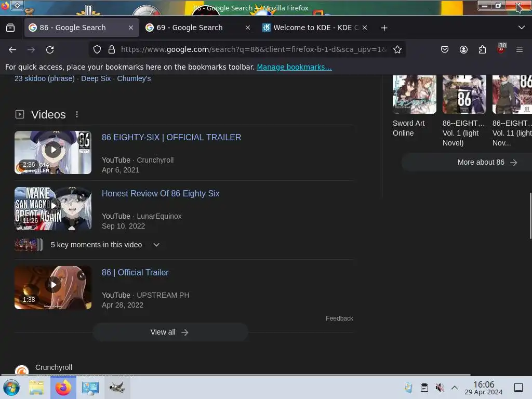Screen dimensions: 532x399
Task: Open Manage bookmarks link
Action: click(294, 67)
